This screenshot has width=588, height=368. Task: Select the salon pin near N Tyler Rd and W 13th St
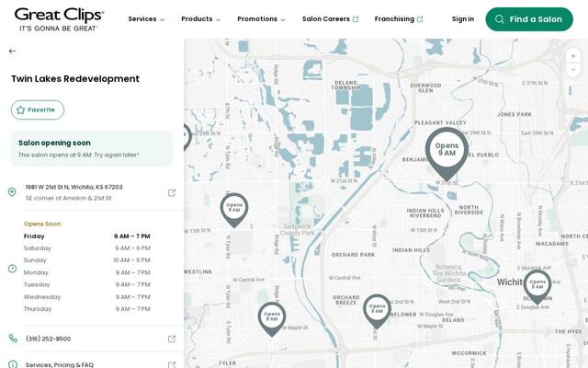[234, 210]
